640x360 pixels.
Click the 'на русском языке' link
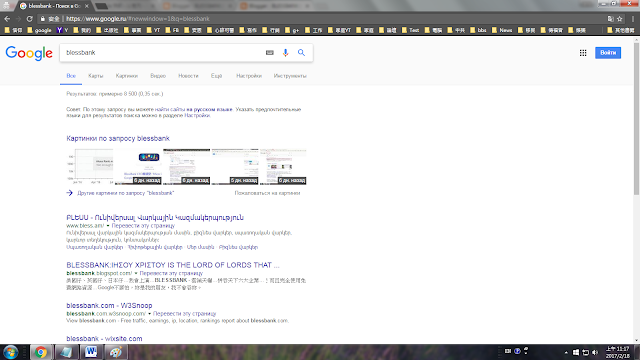point(209,109)
